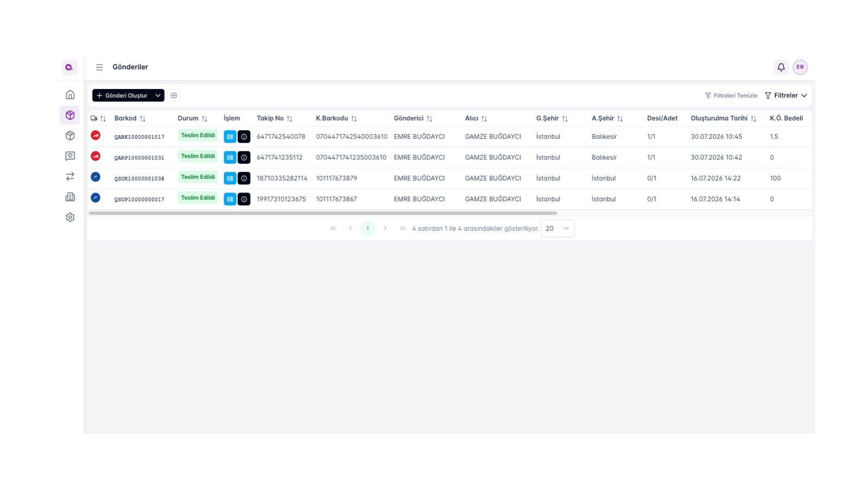Open the notifications bell
The width and height of the screenshot is (868, 488).
[x=781, y=67]
